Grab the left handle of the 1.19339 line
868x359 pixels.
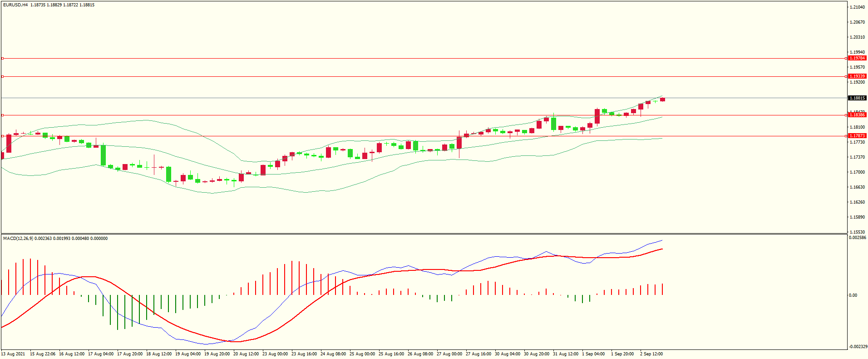tap(2, 76)
